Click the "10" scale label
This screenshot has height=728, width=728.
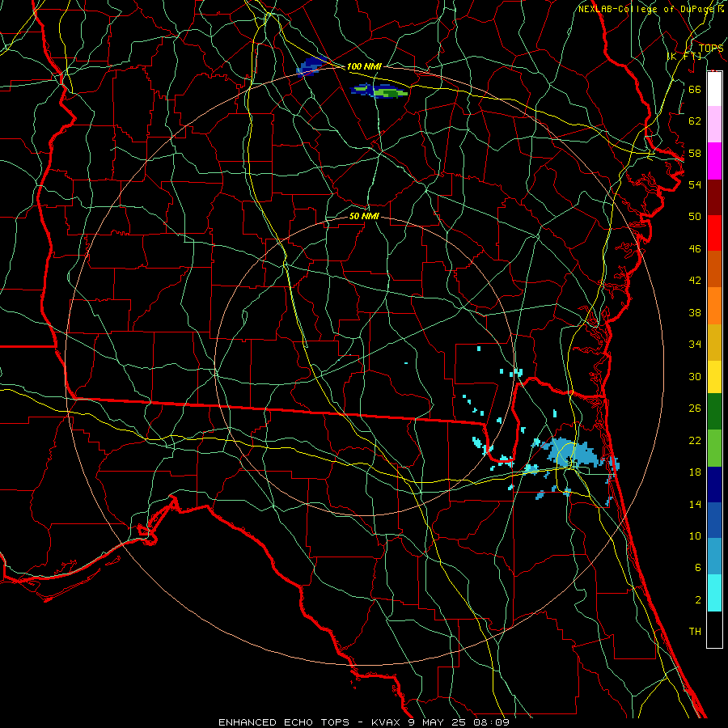(x=695, y=536)
